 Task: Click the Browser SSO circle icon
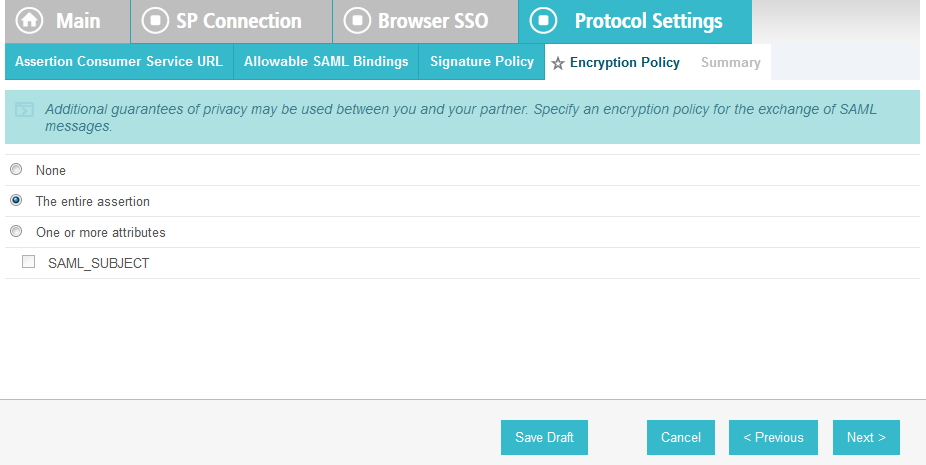(x=357, y=21)
